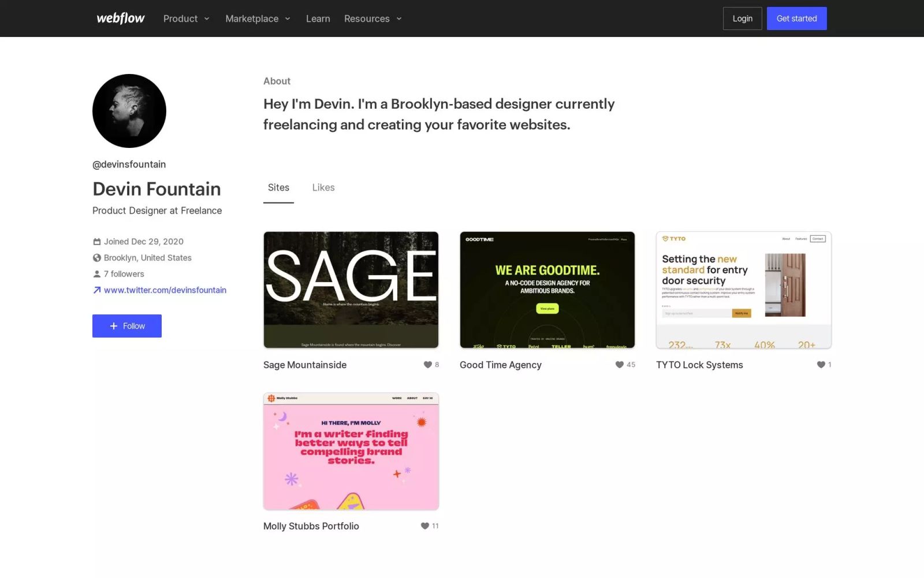Viewport: 924px width, 578px height.
Task: Click the @devinsfountain username text
Action: pos(129,164)
